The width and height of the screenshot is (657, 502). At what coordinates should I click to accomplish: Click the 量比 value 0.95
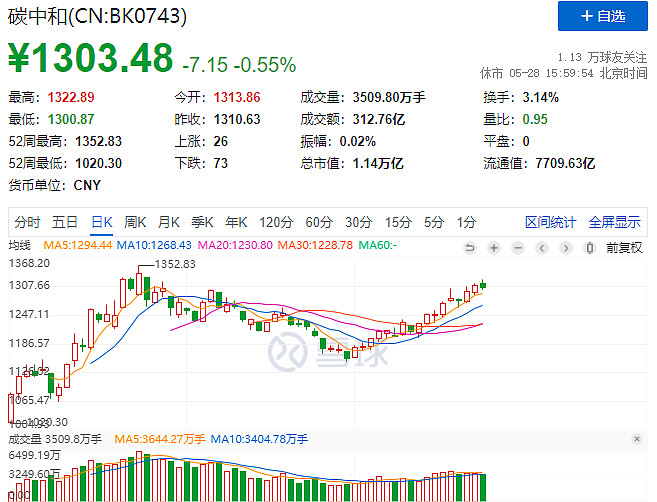click(535, 119)
